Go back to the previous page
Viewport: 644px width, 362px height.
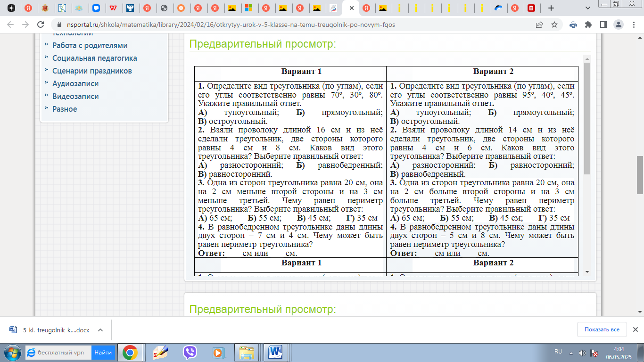click(x=10, y=25)
